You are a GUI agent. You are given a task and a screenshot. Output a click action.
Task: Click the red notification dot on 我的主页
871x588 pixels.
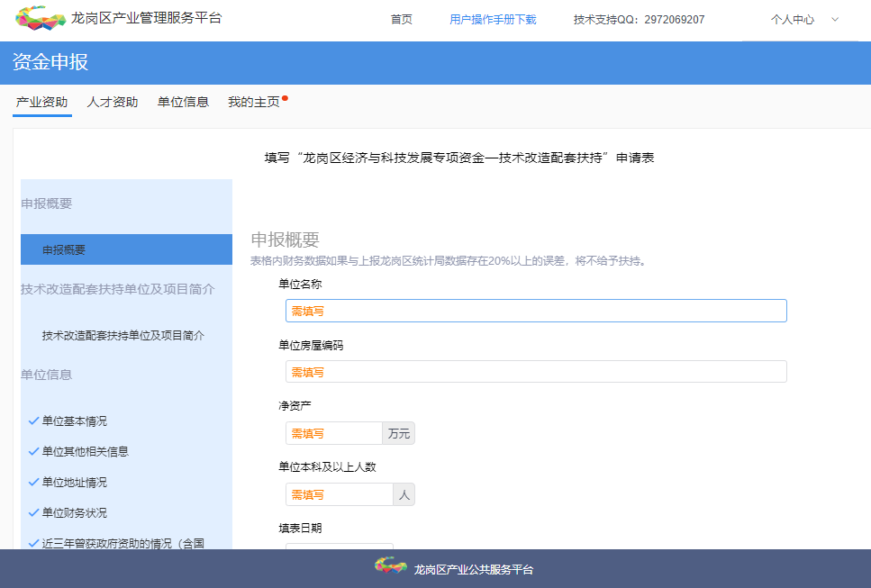[285, 97]
